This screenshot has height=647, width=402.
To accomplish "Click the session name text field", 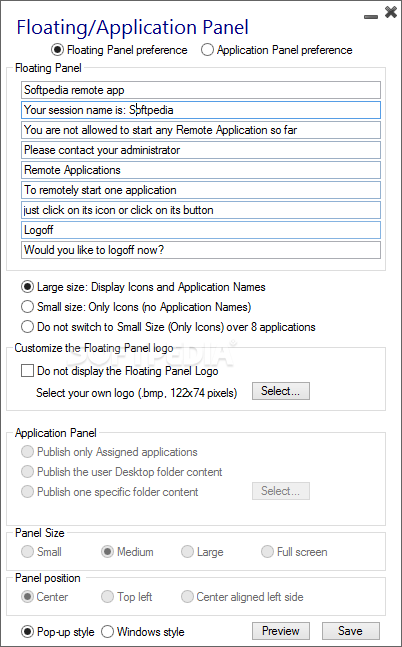I will pos(201,110).
